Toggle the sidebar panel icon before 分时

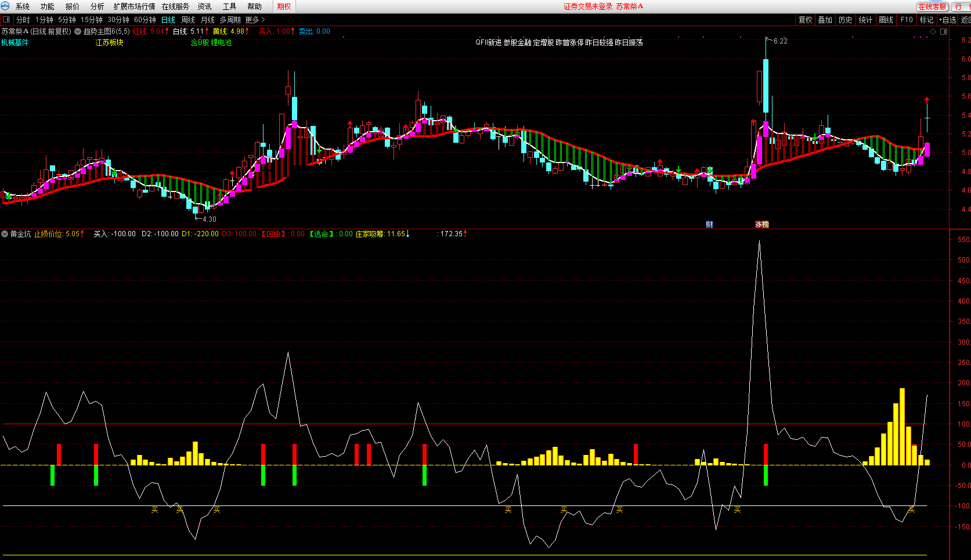[x=6, y=20]
